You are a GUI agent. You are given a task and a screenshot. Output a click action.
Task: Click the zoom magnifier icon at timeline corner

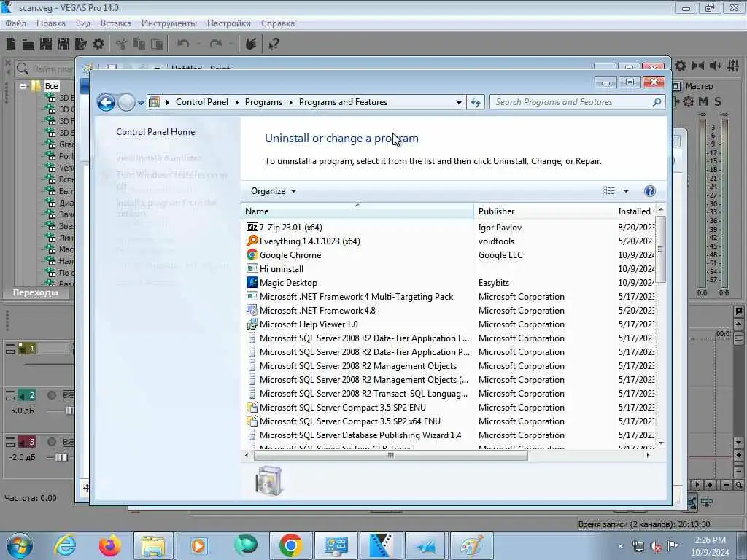click(739, 485)
